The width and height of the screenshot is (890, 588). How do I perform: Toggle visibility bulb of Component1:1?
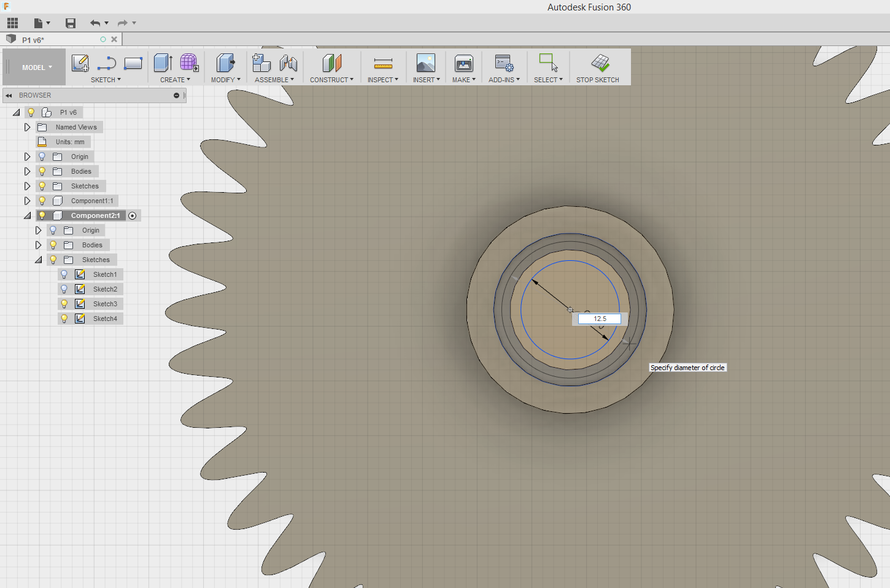click(x=42, y=201)
